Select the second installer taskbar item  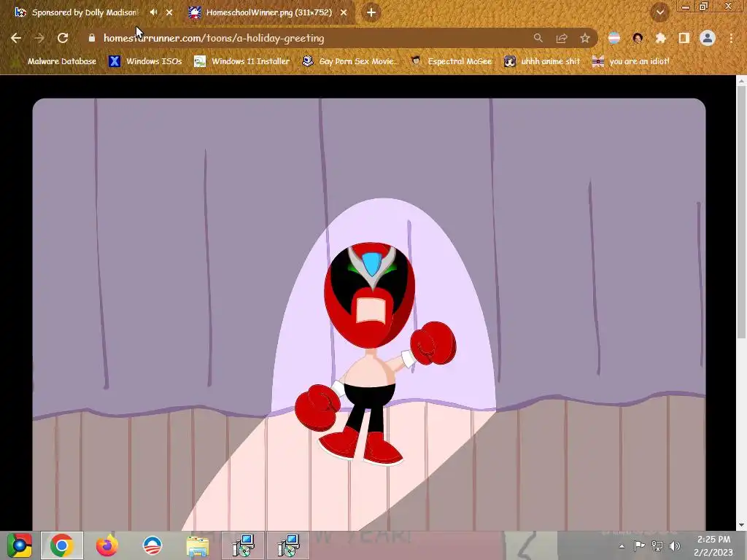[288, 545]
